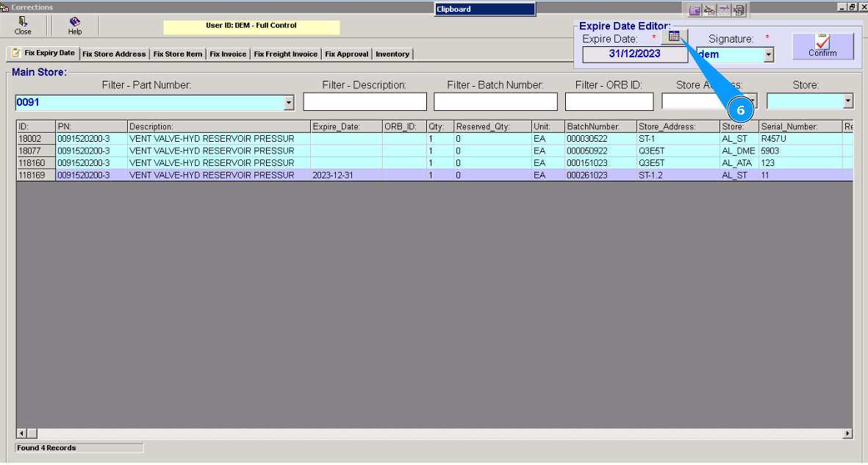Open the Inventory tab
The image size is (868, 465).
(392, 54)
